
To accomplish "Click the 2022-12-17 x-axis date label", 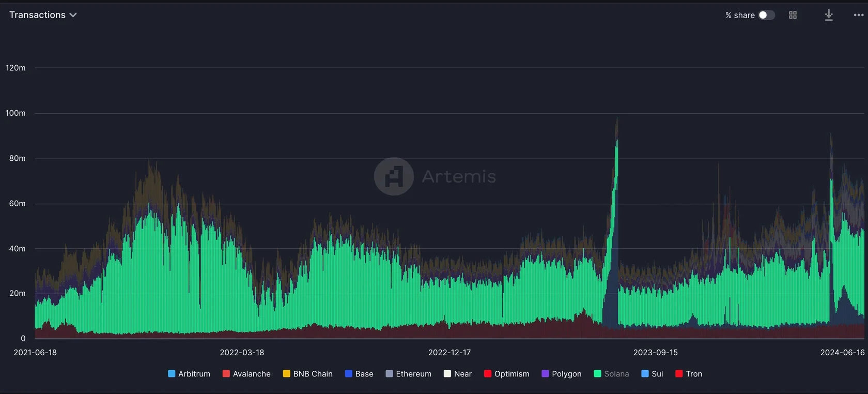I will point(450,353).
